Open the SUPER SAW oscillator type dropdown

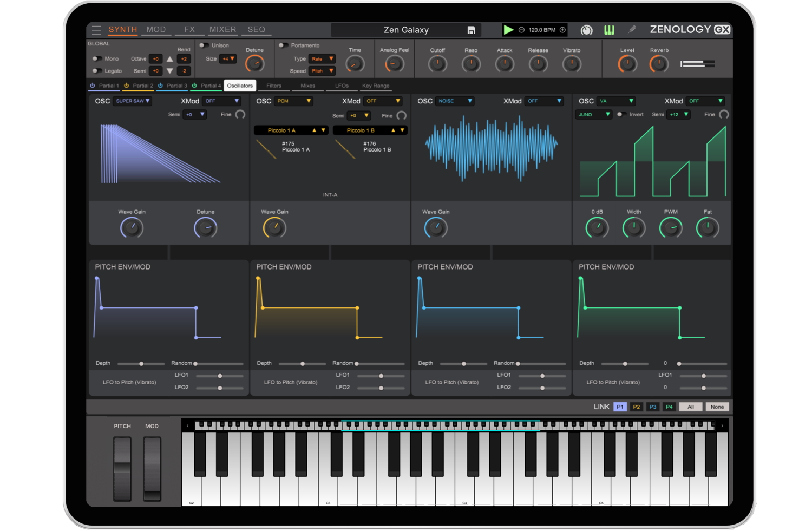click(x=133, y=101)
